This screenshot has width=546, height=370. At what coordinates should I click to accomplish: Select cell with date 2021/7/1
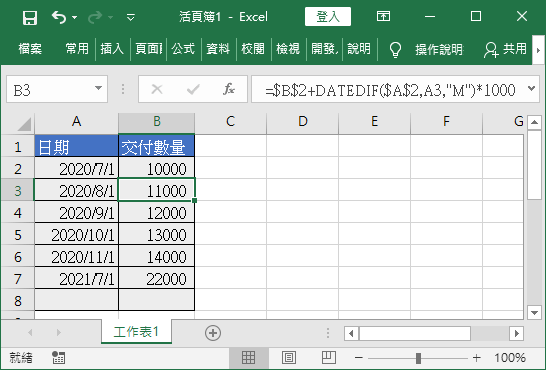pyautogui.click(x=77, y=278)
